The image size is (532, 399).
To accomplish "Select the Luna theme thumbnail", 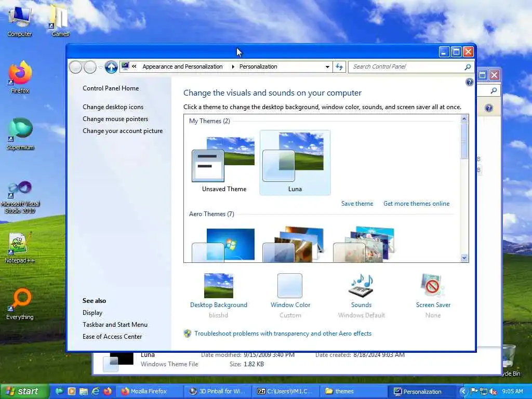I will tap(295, 163).
